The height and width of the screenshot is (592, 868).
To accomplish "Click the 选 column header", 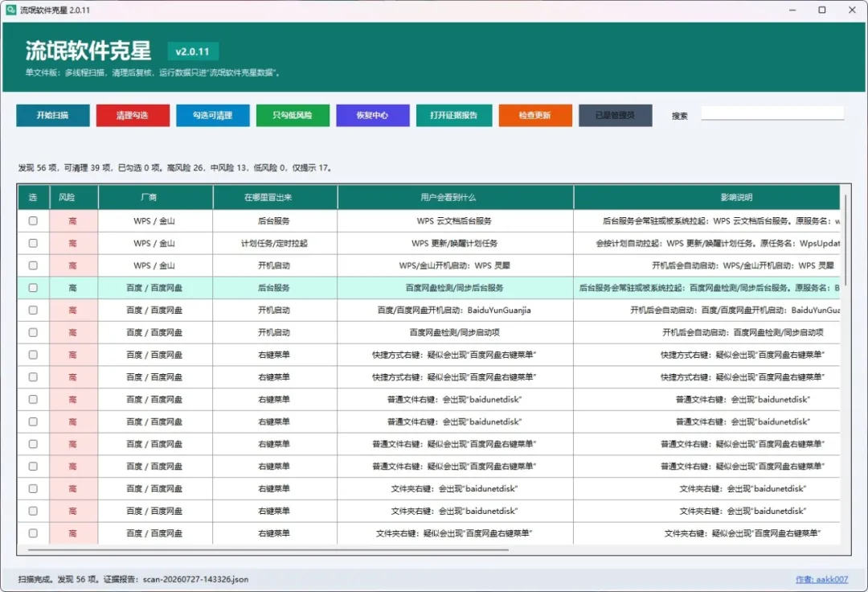I will click(x=33, y=197).
